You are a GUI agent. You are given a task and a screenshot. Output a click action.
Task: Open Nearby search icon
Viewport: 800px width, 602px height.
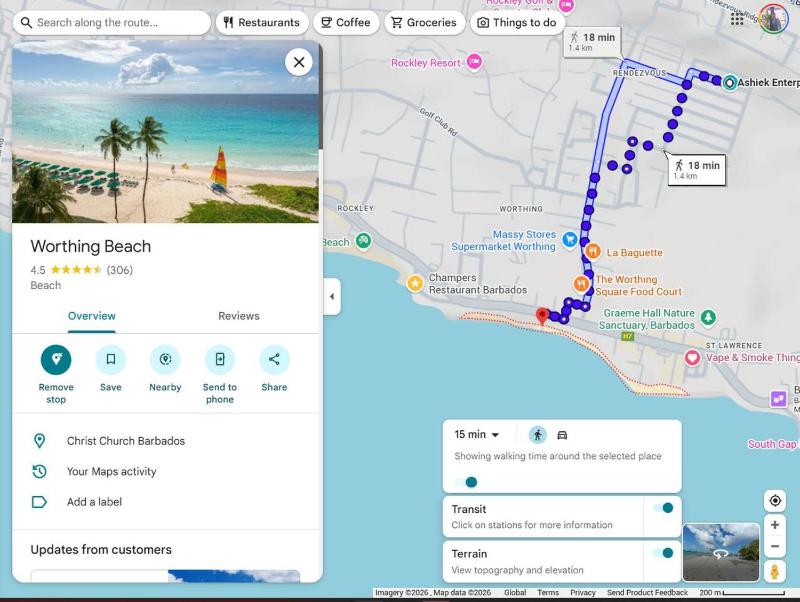click(x=165, y=360)
